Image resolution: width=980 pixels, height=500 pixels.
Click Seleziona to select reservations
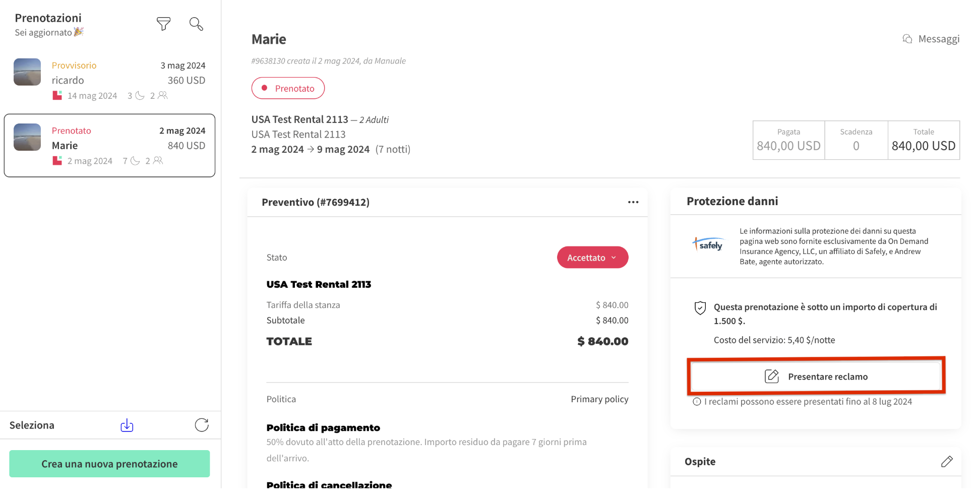point(32,425)
